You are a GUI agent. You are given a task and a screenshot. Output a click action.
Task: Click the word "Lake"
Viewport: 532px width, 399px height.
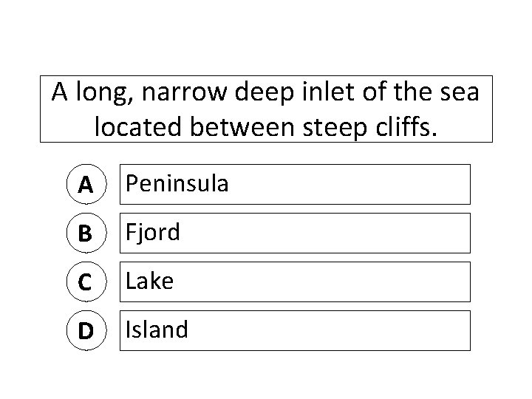point(149,282)
